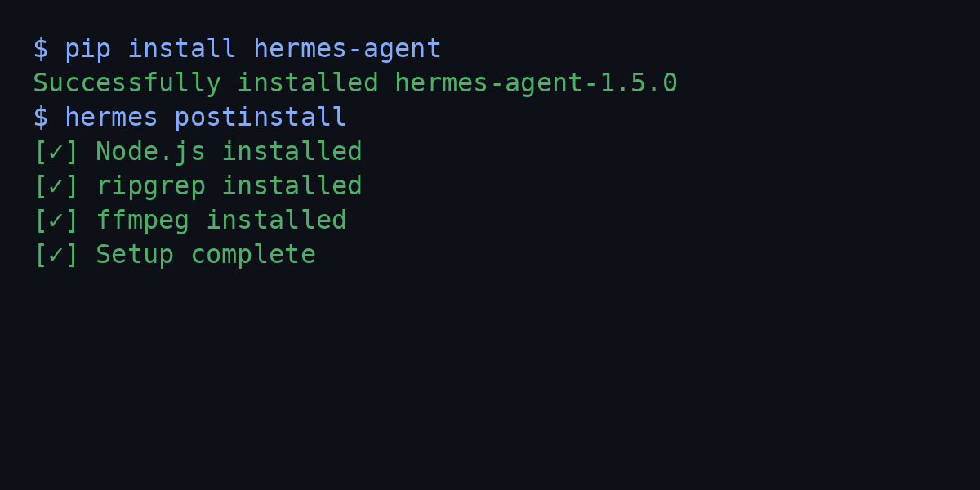Screen dimensions: 980x490
Task: Click the ffmpeg text
Action: [142, 221]
